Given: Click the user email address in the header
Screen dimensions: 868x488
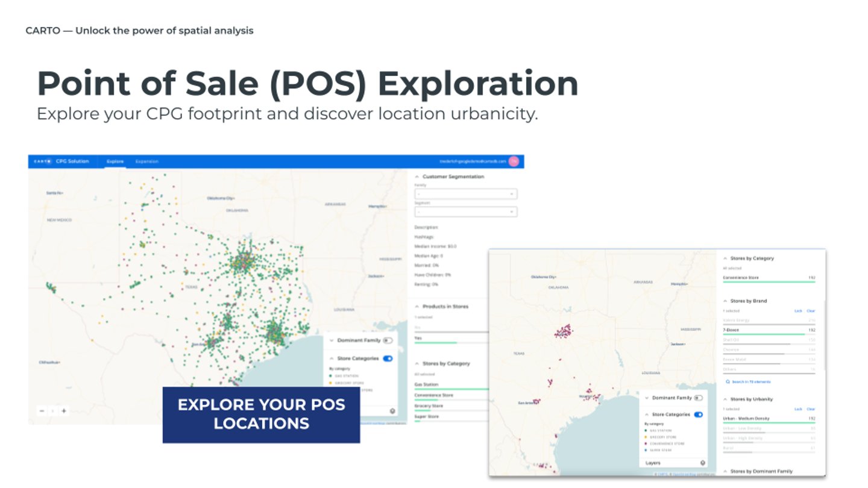Looking at the screenshot, I should [473, 161].
